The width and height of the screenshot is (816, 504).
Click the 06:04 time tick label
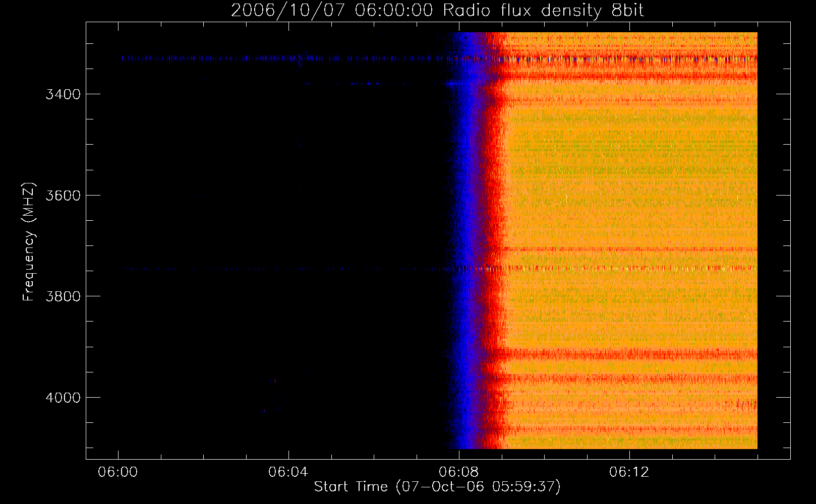pos(288,472)
